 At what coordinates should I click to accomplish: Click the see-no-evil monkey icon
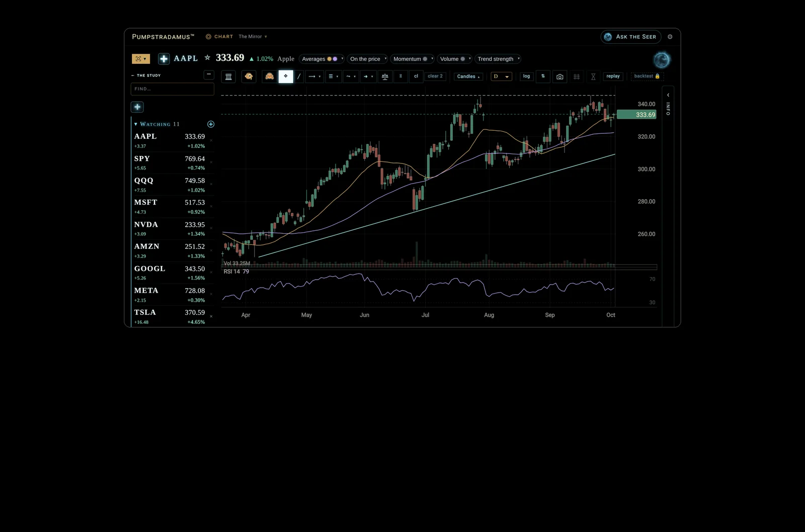(270, 76)
